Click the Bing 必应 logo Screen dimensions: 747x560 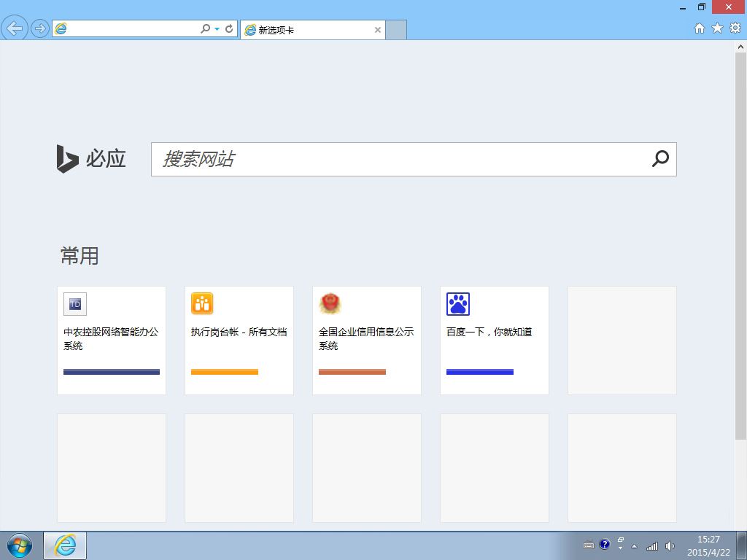91,158
